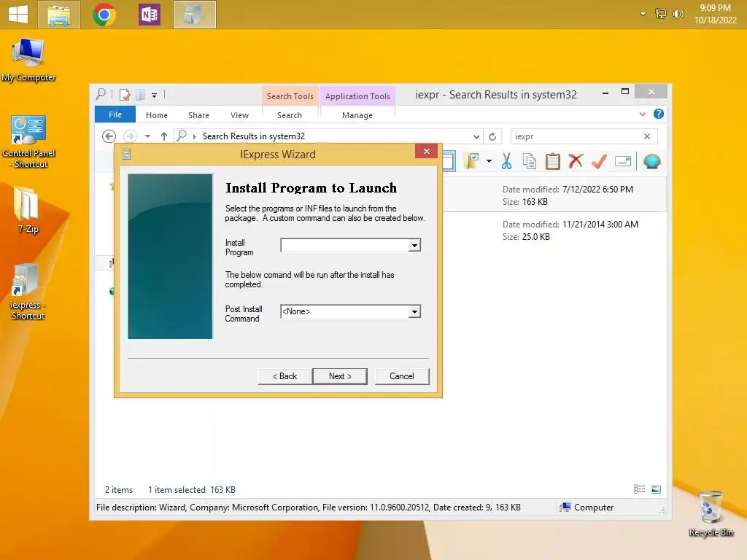Image resolution: width=747 pixels, height=560 pixels.
Task: Click the IExpress Wizard title bar icon
Action: [127, 154]
